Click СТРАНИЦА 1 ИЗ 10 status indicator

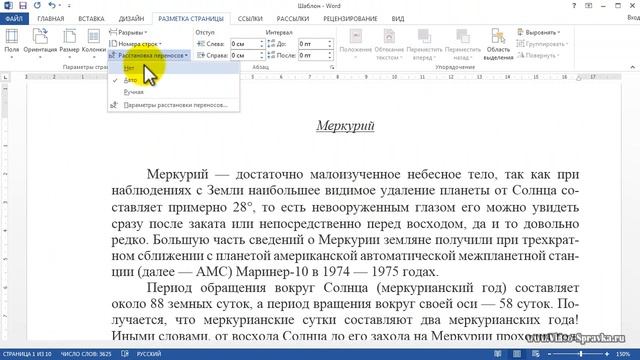tap(27, 354)
